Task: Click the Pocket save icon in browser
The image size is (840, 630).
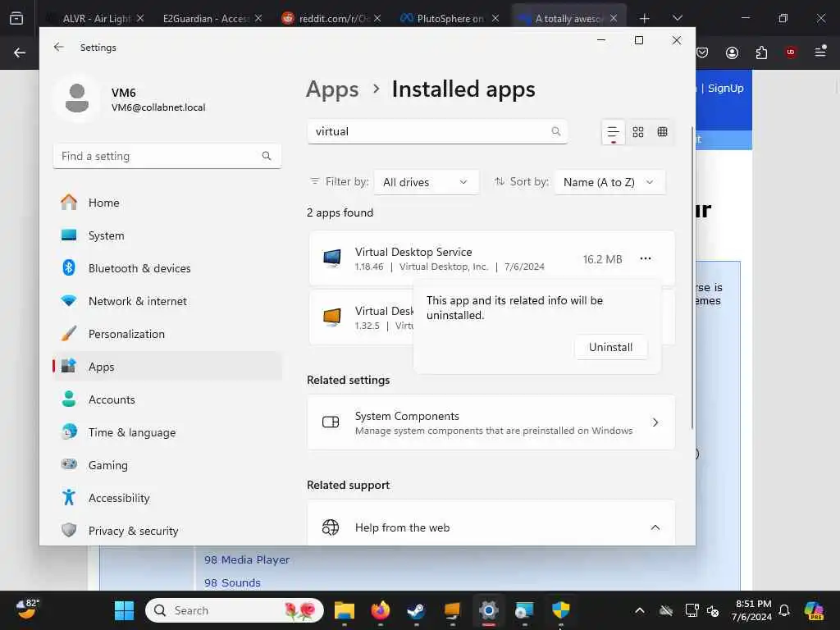Action: pyautogui.click(x=702, y=52)
